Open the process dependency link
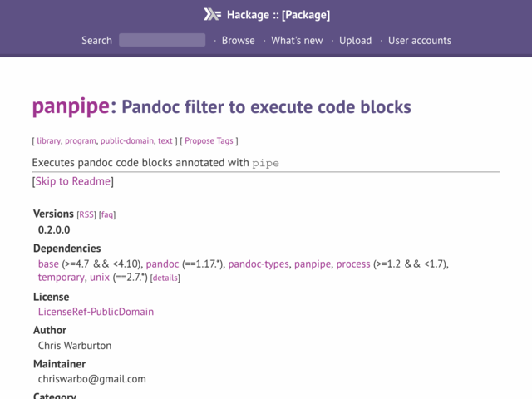 353,264
